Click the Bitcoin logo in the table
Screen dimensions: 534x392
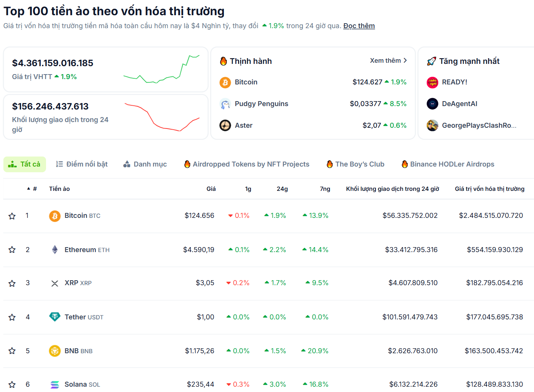[x=55, y=216]
